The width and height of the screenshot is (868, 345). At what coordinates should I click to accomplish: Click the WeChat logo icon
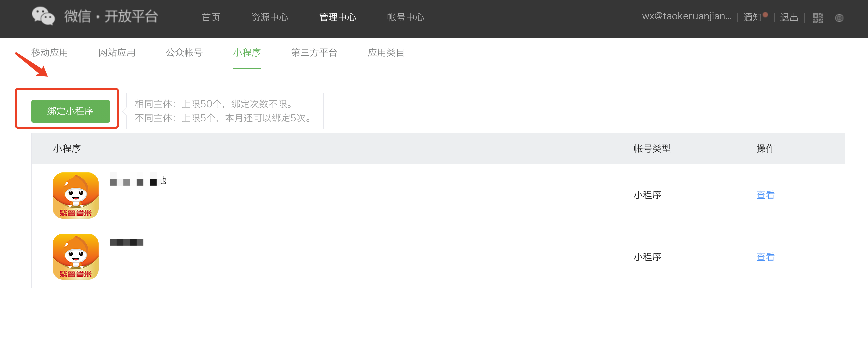tap(43, 16)
